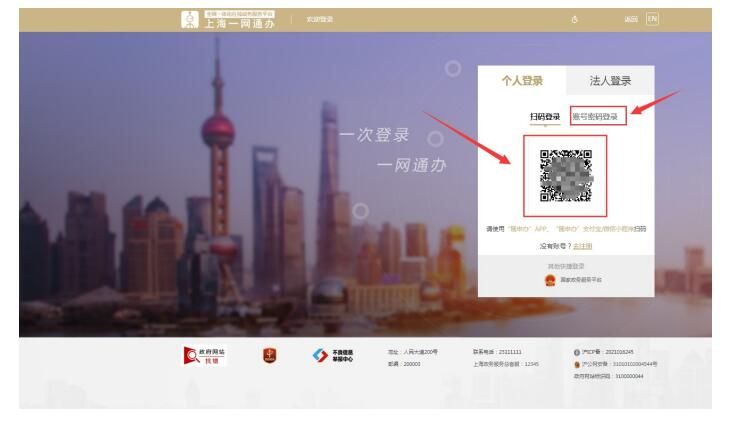Click the 政府网站标识码 text in footer

point(608,376)
